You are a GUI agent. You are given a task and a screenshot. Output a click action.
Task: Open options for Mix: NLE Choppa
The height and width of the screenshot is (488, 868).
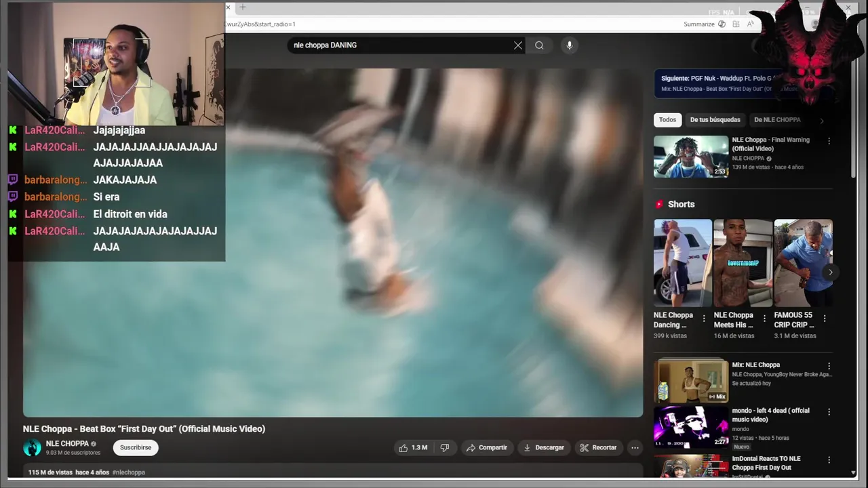(x=829, y=366)
